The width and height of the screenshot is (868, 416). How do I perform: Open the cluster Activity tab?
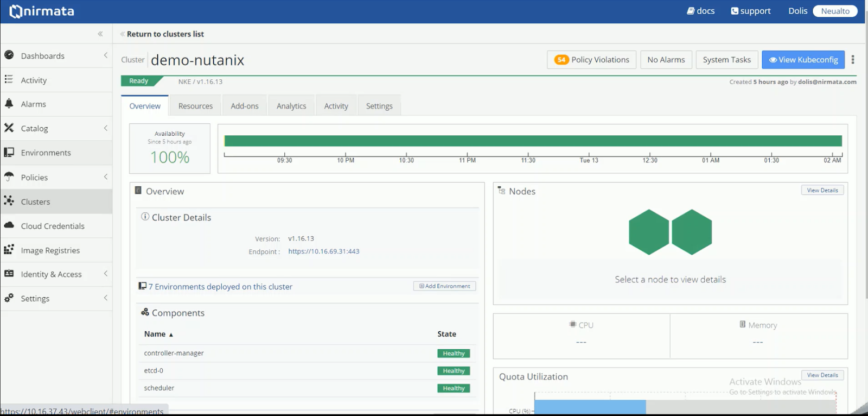point(336,106)
